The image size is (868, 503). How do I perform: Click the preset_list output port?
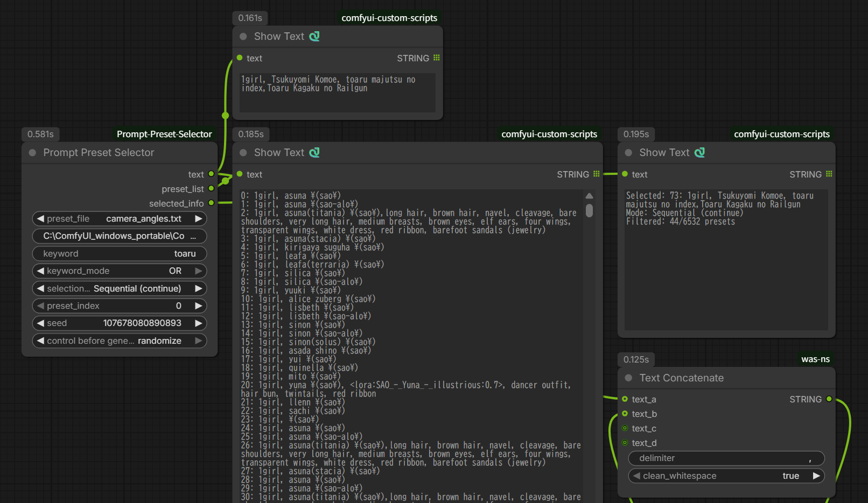(211, 188)
